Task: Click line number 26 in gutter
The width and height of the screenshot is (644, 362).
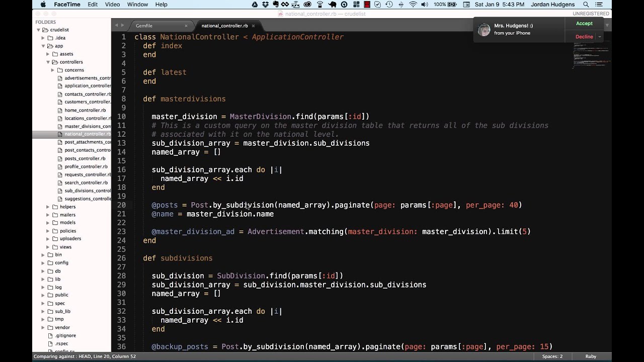Action: coord(121,258)
